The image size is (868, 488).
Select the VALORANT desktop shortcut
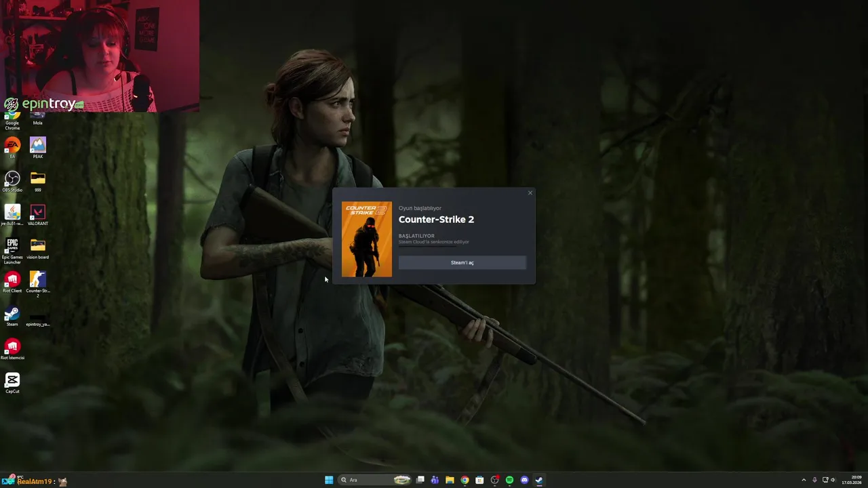point(38,215)
